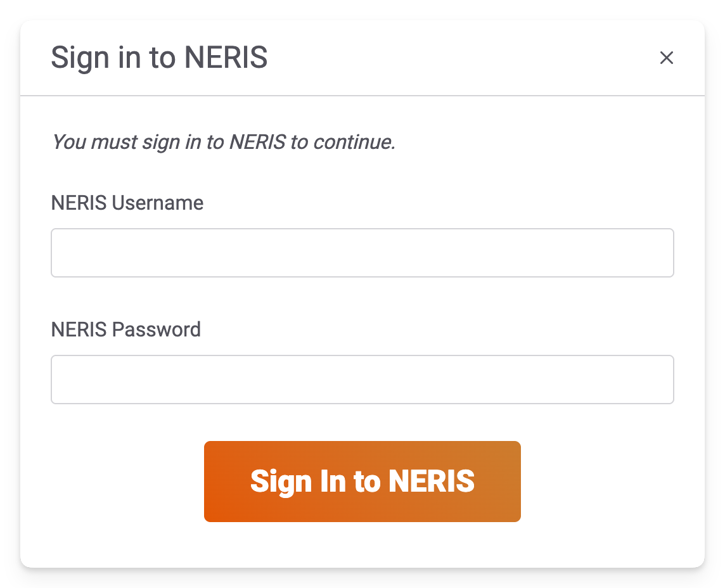Focus the NERIS Username text box
Viewport: 725px width, 588px height.
(x=362, y=253)
